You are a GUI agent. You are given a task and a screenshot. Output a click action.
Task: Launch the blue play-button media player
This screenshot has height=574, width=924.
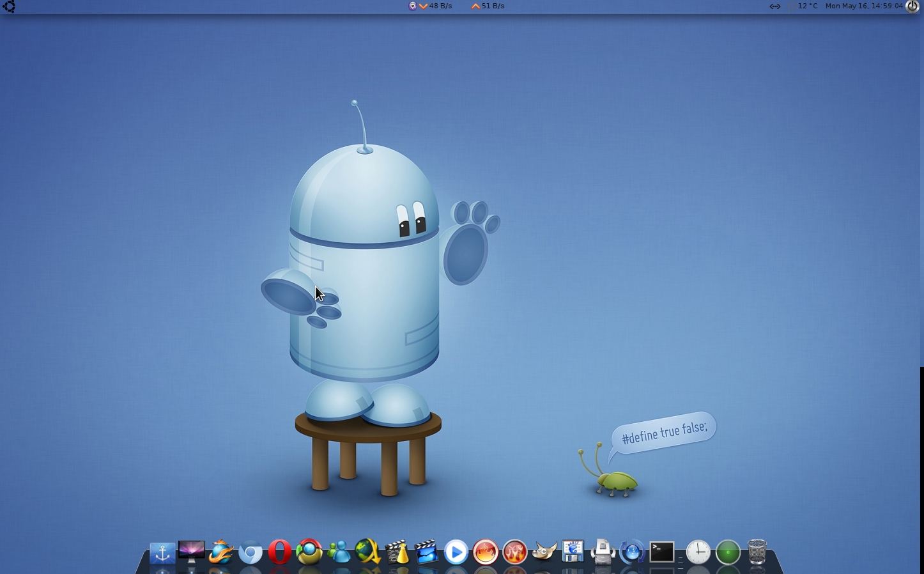pyautogui.click(x=456, y=552)
